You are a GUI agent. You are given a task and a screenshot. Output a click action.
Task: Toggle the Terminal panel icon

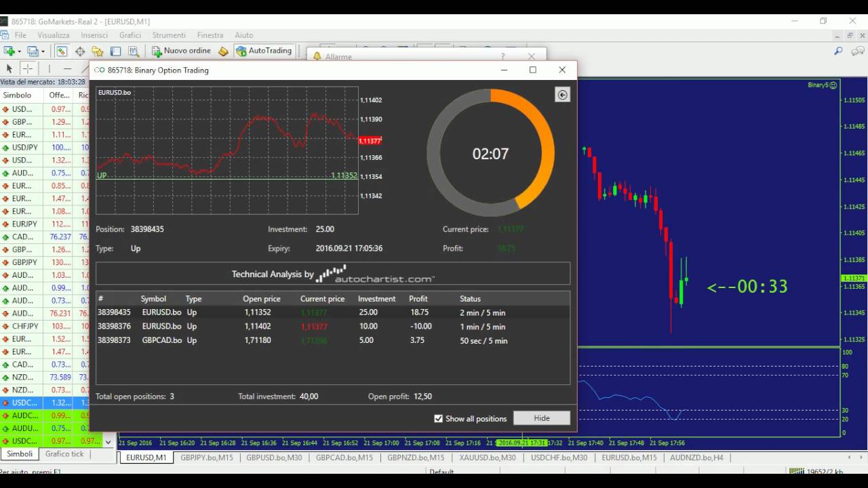point(116,51)
